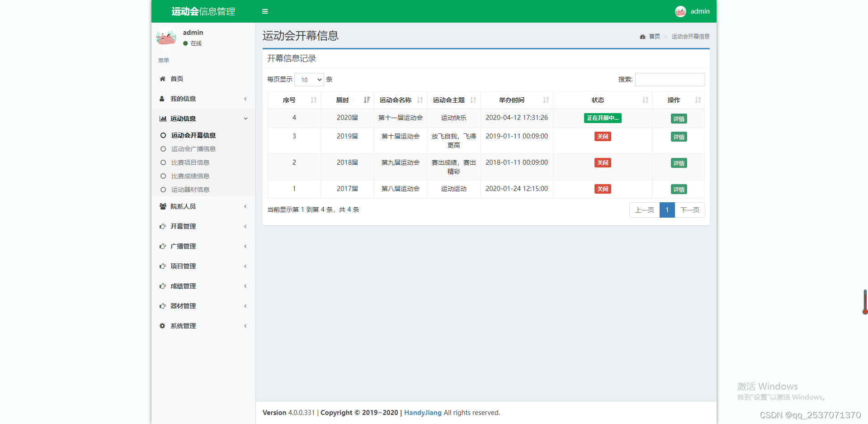The height and width of the screenshot is (424, 868).
Task: Sort by 运动会主题 column arrow icon
Action: (473, 100)
